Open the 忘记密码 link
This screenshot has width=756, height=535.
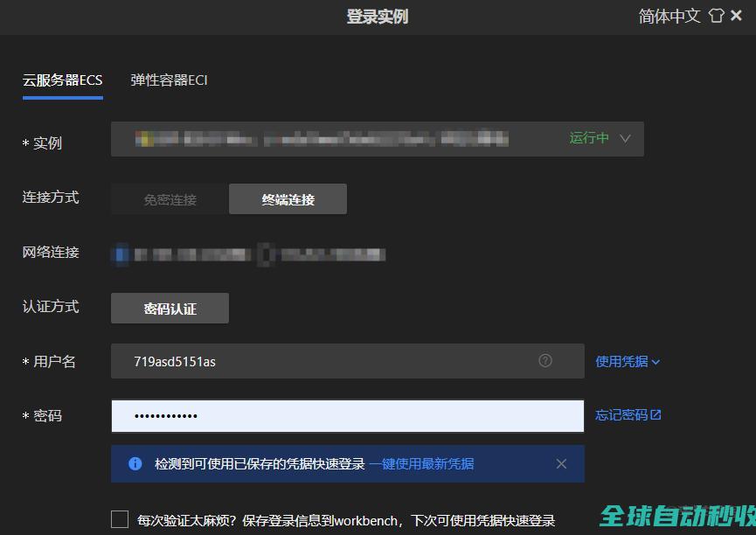point(628,415)
